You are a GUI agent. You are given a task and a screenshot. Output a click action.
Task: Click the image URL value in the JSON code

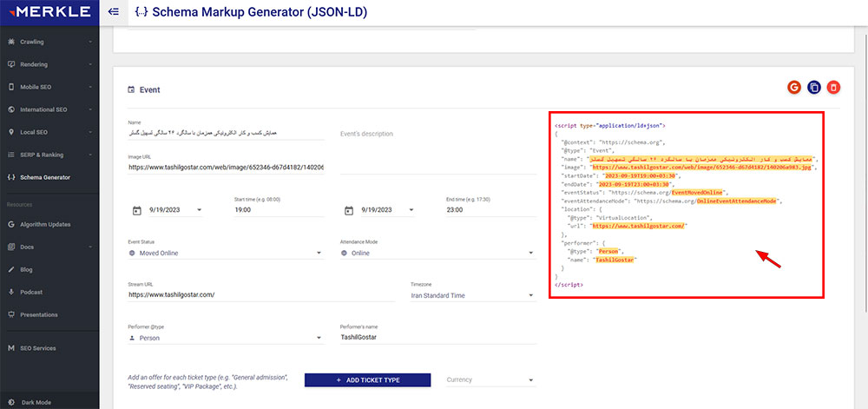tap(702, 167)
